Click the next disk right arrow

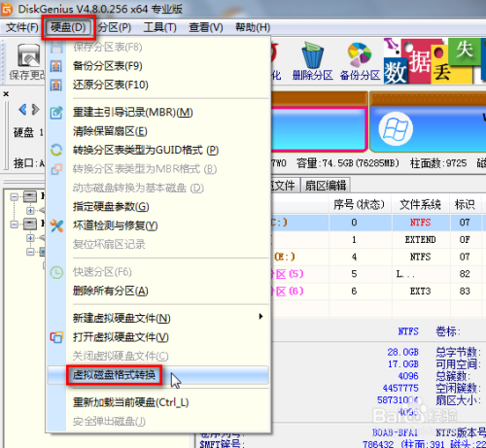pyautogui.click(x=36, y=110)
